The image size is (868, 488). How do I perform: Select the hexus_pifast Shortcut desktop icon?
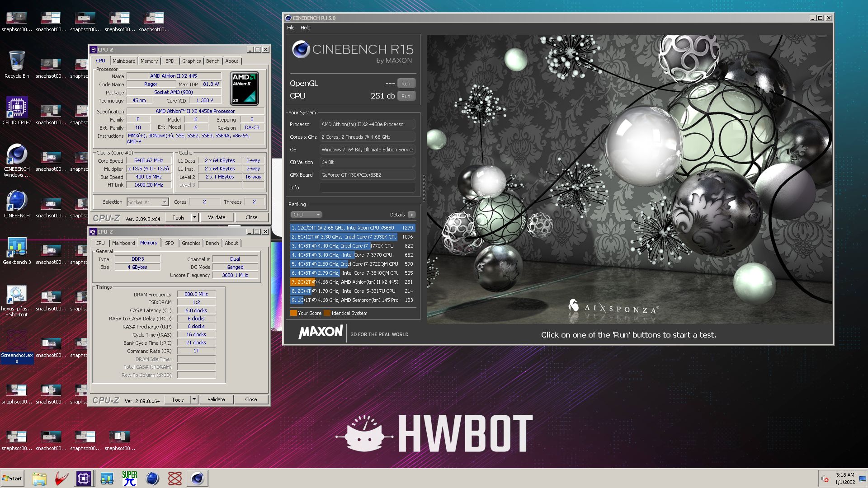pos(17,300)
